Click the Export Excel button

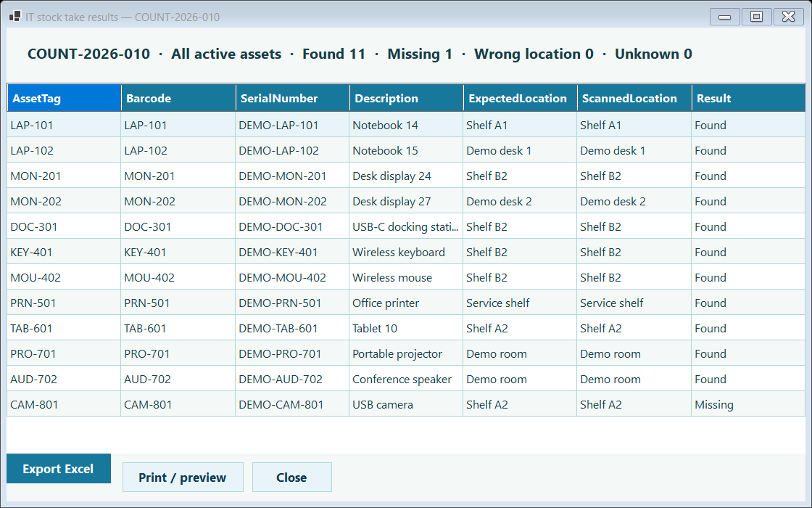click(x=59, y=469)
